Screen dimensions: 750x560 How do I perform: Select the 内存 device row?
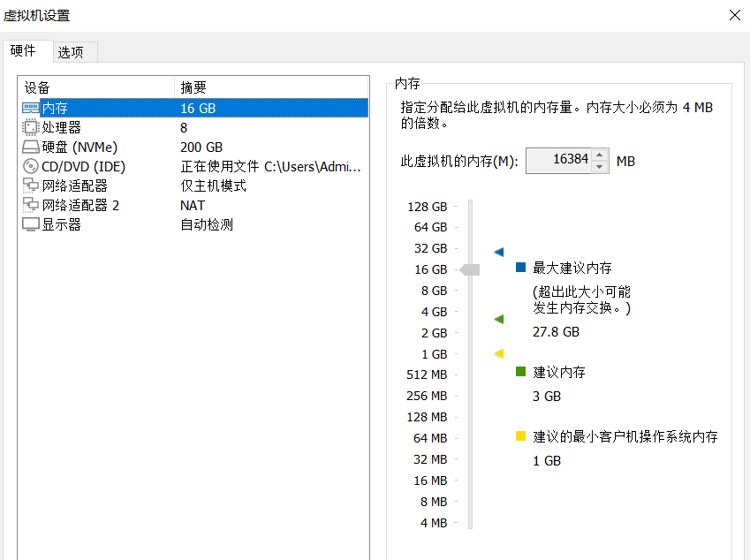(x=195, y=108)
